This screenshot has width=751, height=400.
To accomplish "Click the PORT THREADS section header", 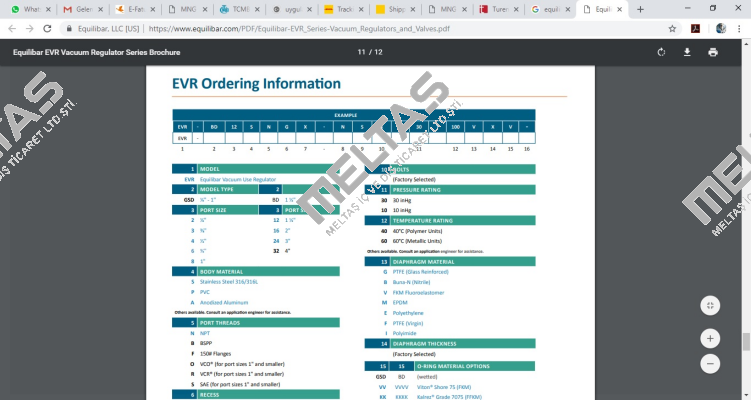I will coord(256,323).
